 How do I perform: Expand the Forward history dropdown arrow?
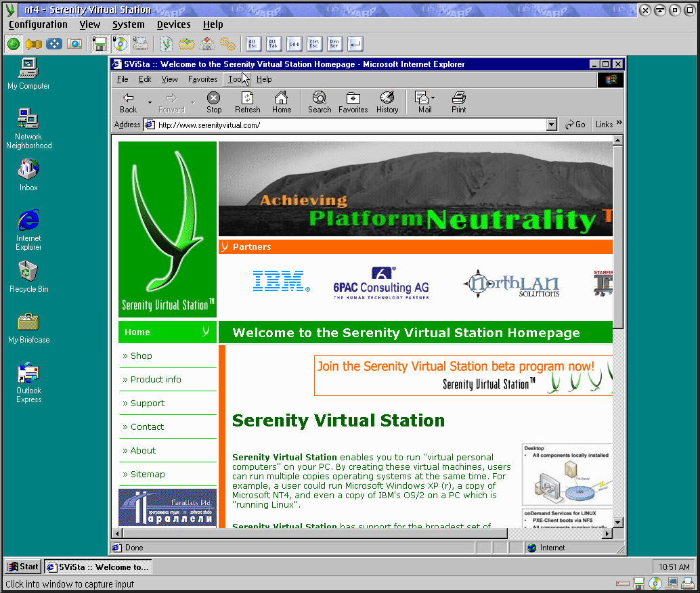pyautogui.click(x=192, y=102)
